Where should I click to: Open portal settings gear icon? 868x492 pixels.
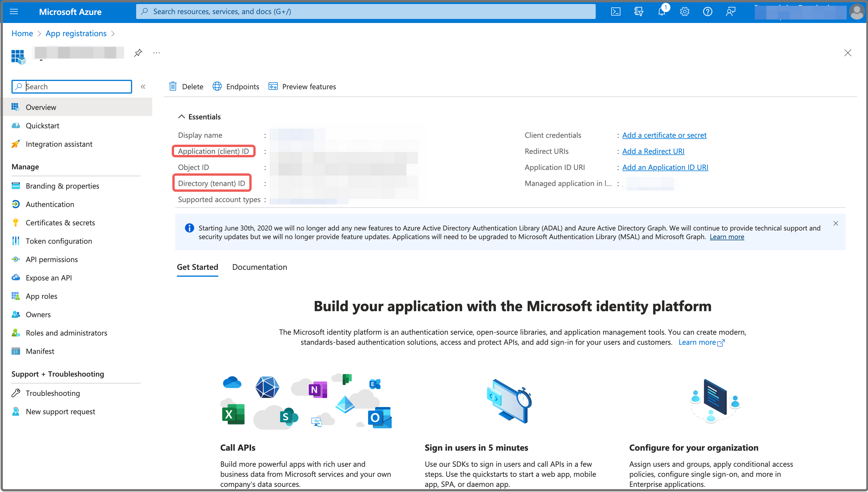pyautogui.click(x=684, y=11)
